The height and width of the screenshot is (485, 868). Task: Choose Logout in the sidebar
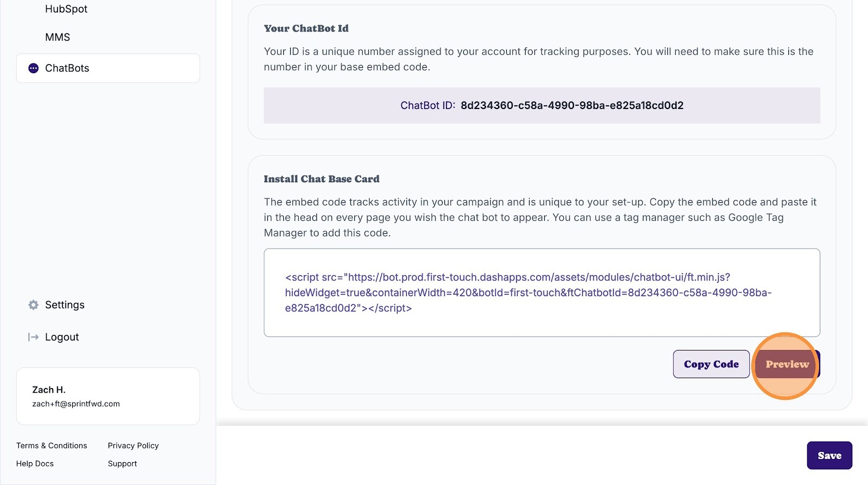click(x=62, y=337)
